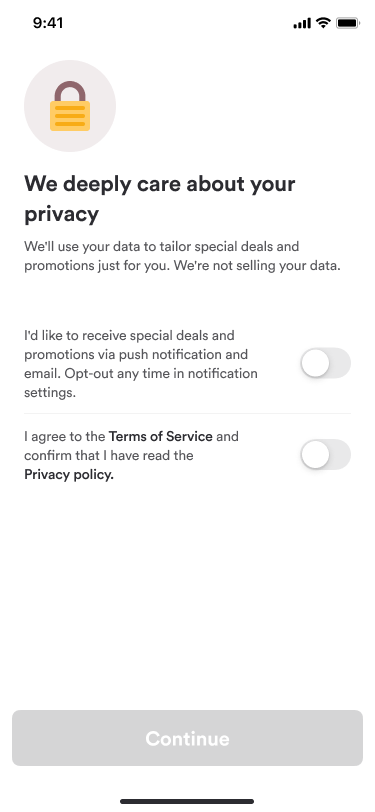Open the Privacy policy link
This screenshot has width=375, height=812.
tap(69, 475)
